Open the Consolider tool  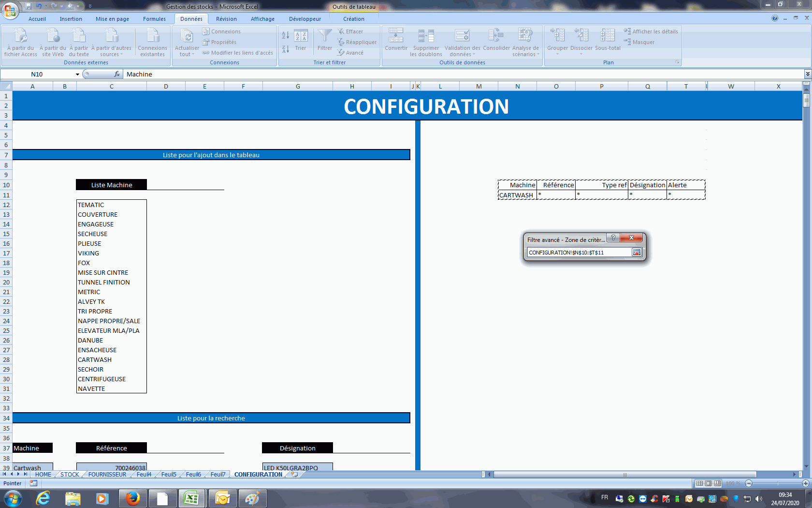496,40
